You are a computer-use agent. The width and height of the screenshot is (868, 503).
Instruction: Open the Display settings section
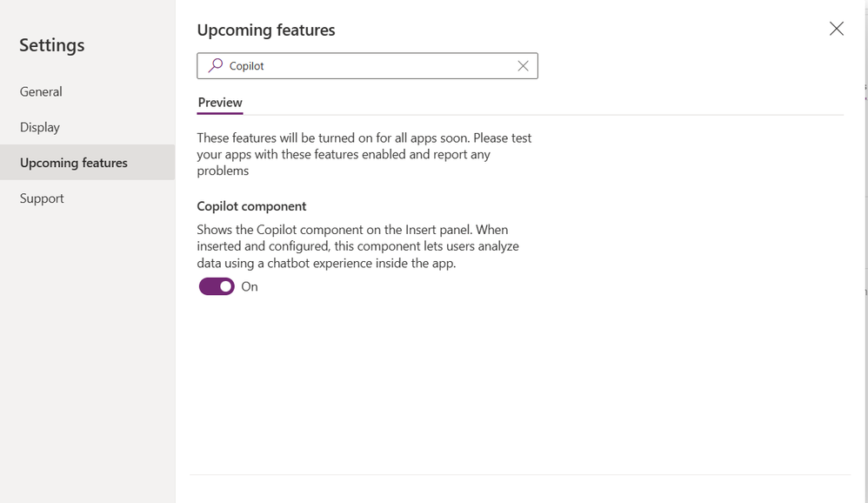coord(40,127)
